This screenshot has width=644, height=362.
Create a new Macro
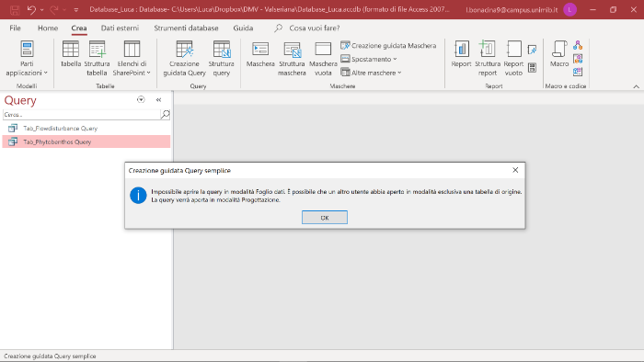pos(559,54)
